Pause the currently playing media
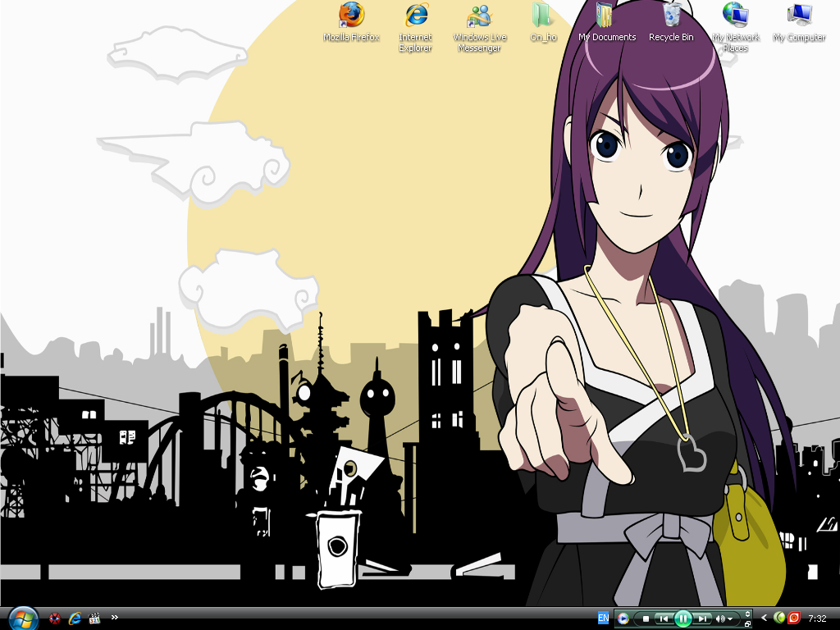Screen dimensions: 840x630 pyautogui.click(x=683, y=619)
